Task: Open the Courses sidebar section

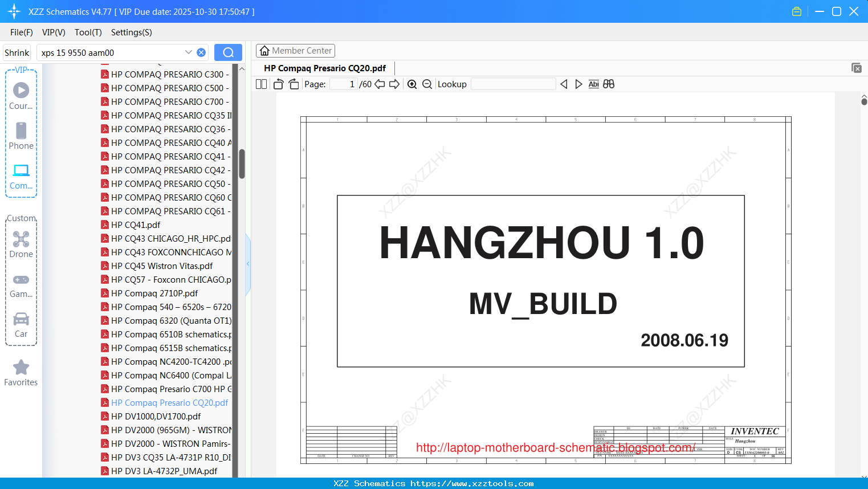Action: [x=21, y=96]
